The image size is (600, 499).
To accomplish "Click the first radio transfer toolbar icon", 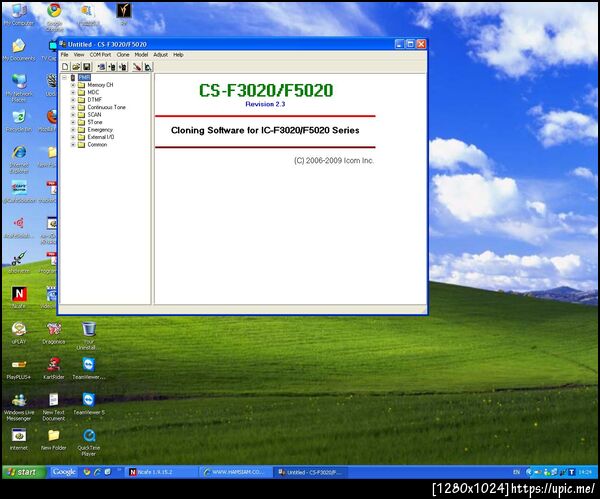I will pyautogui.click(x=112, y=67).
